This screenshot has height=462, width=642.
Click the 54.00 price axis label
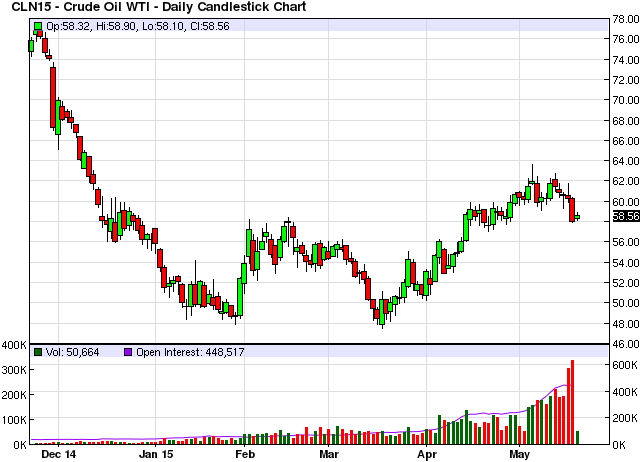[x=626, y=263]
